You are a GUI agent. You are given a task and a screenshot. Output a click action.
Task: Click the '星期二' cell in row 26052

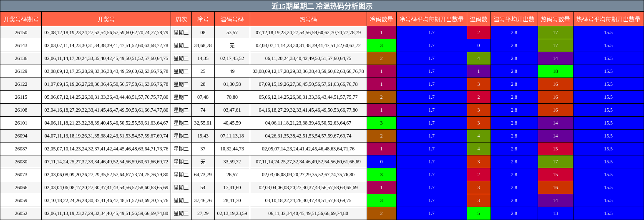181,213
